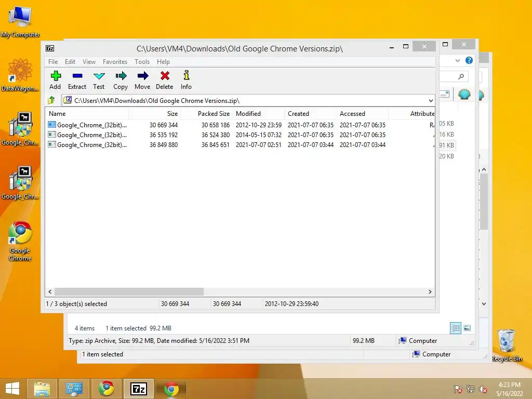Screen dimensions: 532x399
Task: Switch to the second Chrome taskbar icon
Action: (x=171, y=389)
